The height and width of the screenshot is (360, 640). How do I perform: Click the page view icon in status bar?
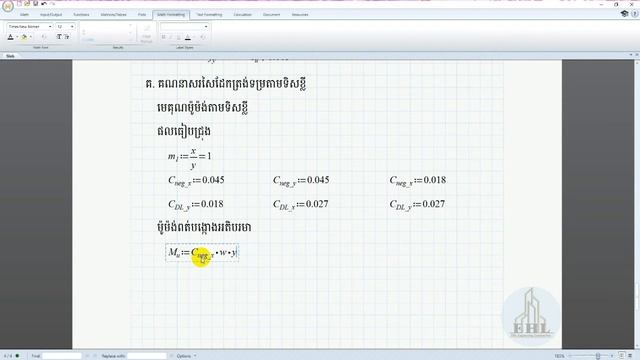[x=621, y=356]
